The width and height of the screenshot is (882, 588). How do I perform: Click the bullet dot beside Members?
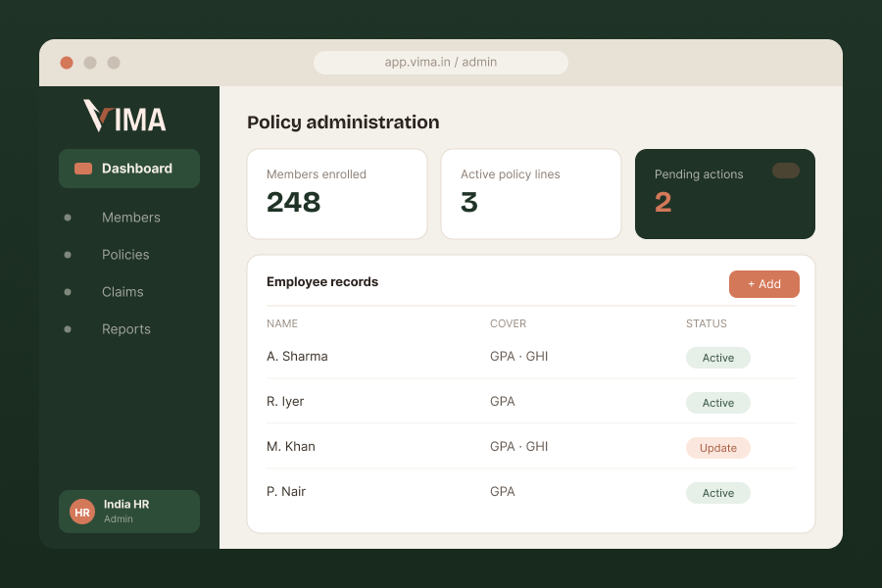pyautogui.click(x=68, y=218)
